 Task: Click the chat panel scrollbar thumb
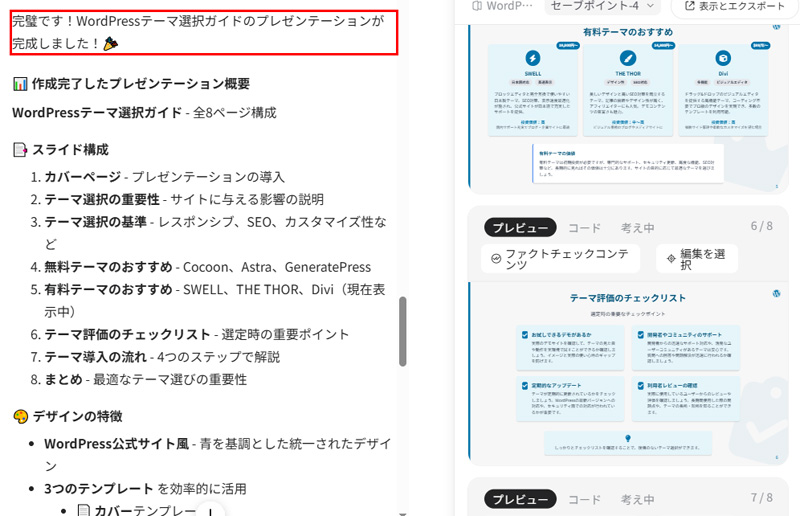click(403, 331)
